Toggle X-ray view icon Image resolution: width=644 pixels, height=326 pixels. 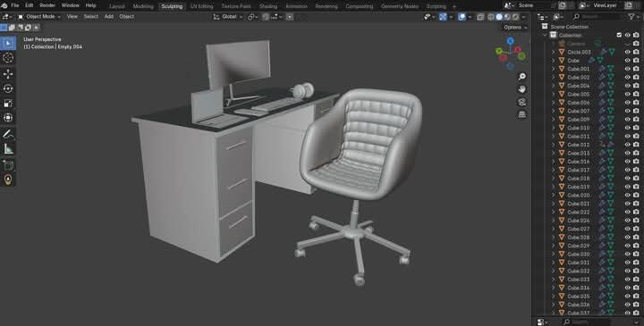coord(480,17)
